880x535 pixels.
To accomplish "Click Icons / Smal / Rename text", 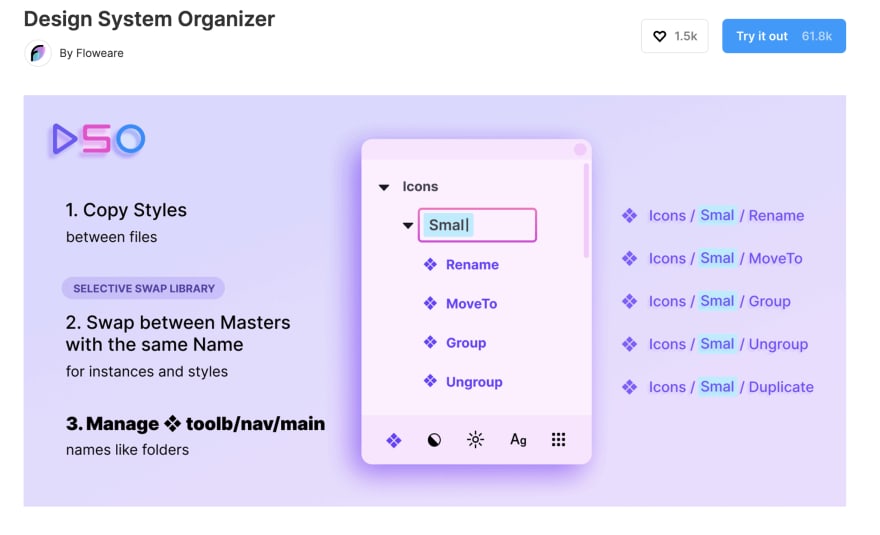I will pyautogui.click(x=726, y=216).
